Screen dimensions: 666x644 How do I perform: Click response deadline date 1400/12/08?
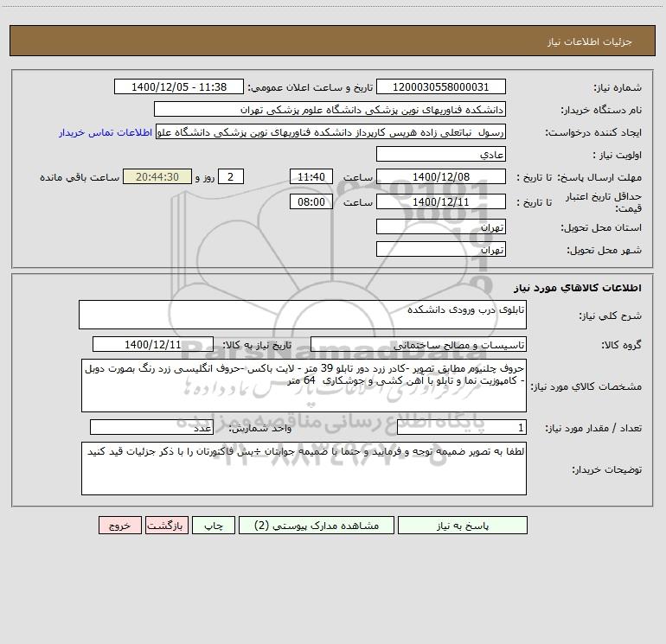441,176
